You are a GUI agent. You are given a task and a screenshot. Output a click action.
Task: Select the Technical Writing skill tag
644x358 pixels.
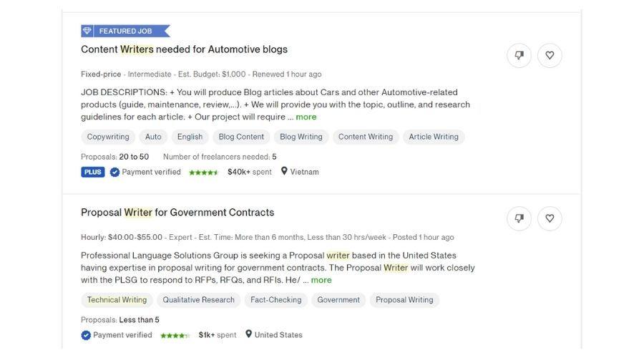(x=117, y=300)
